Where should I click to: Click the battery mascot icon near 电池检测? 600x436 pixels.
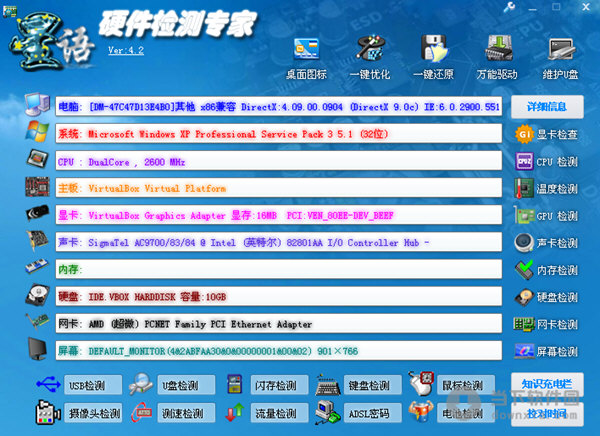click(x=421, y=412)
